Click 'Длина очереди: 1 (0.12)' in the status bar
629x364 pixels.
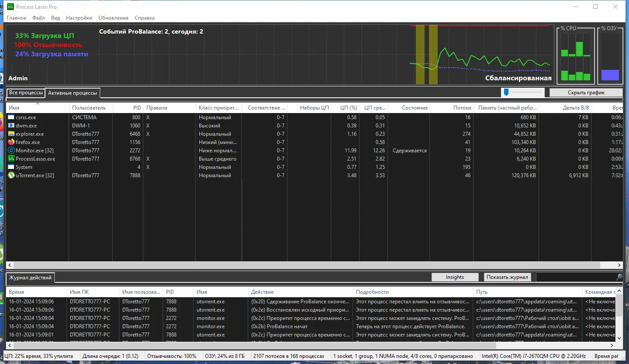(111, 356)
